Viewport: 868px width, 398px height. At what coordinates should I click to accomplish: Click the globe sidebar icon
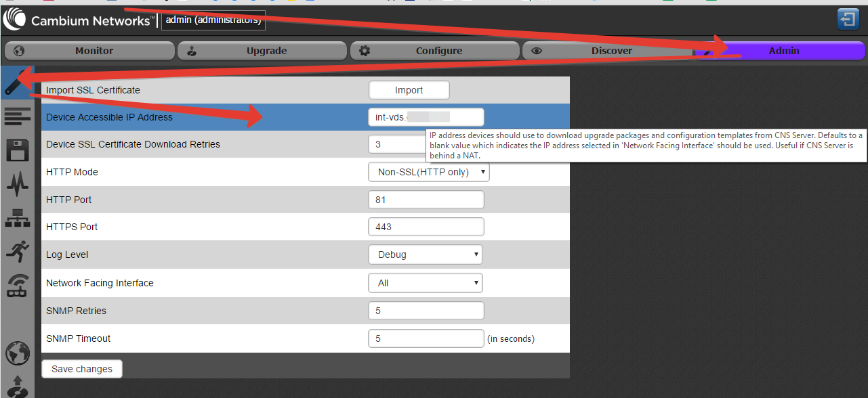click(17, 353)
